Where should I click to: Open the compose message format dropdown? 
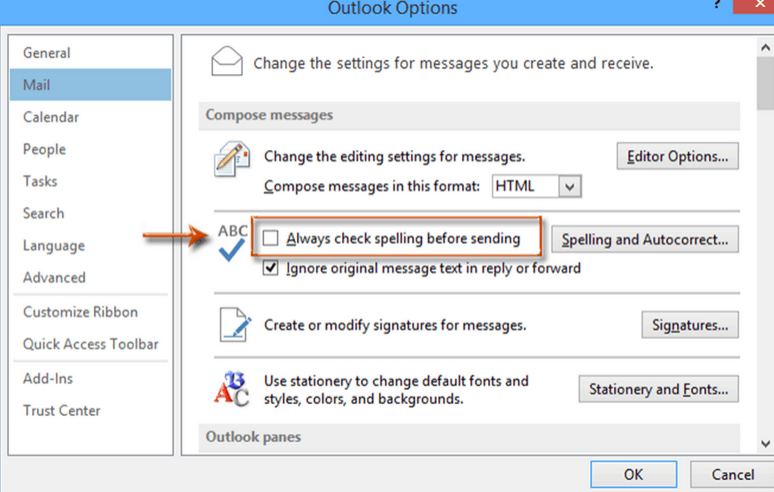(x=569, y=187)
